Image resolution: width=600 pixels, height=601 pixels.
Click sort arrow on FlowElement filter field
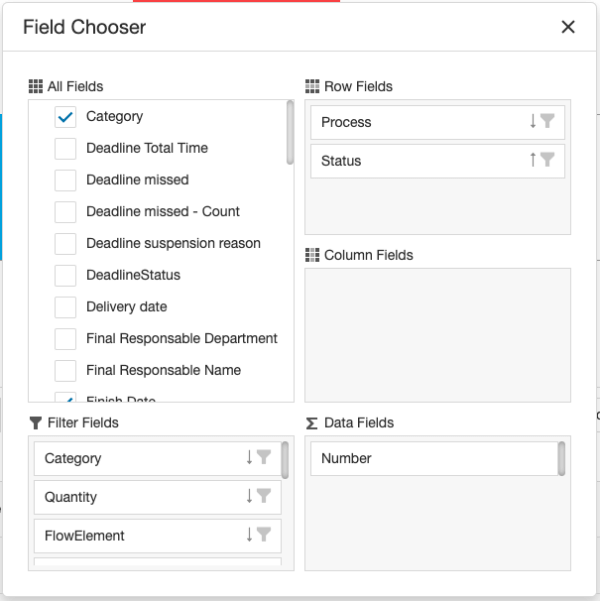(250, 535)
